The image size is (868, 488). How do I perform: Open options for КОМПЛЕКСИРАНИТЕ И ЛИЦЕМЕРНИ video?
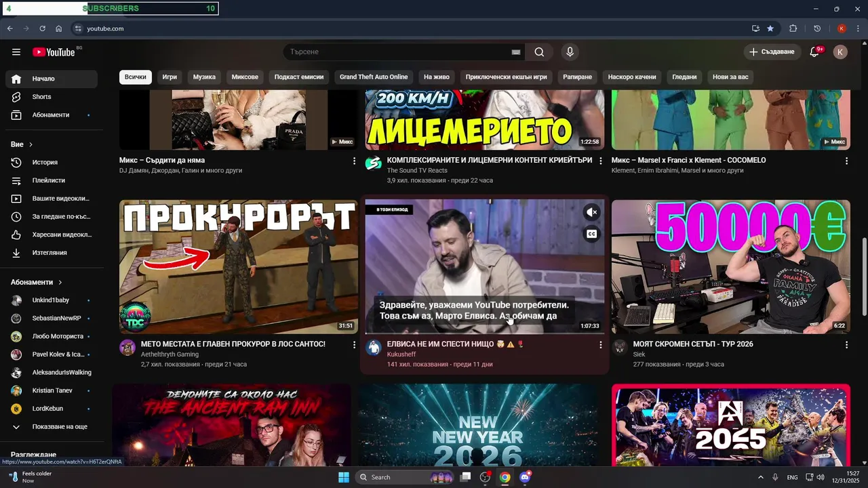click(x=600, y=161)
